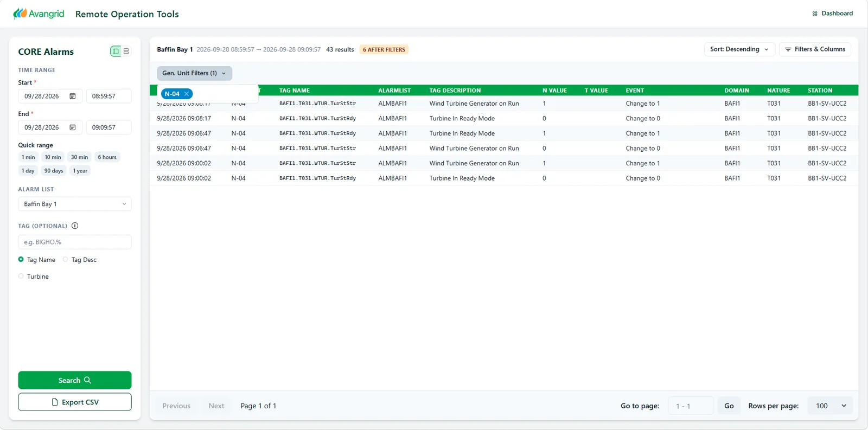The image size is (868, 430).
Task: Set quick range to 30 min
Action: click(79, 157)
